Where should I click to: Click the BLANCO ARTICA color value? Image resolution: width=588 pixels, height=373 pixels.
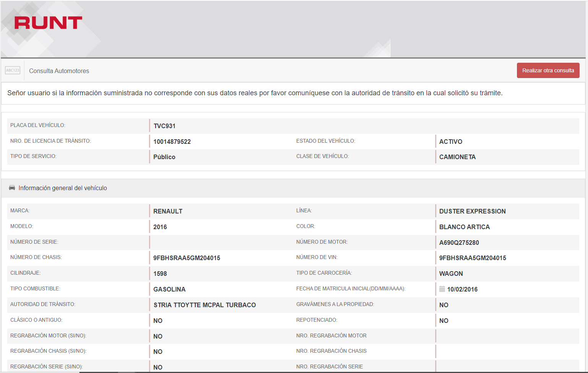click(x=464, y=227)
